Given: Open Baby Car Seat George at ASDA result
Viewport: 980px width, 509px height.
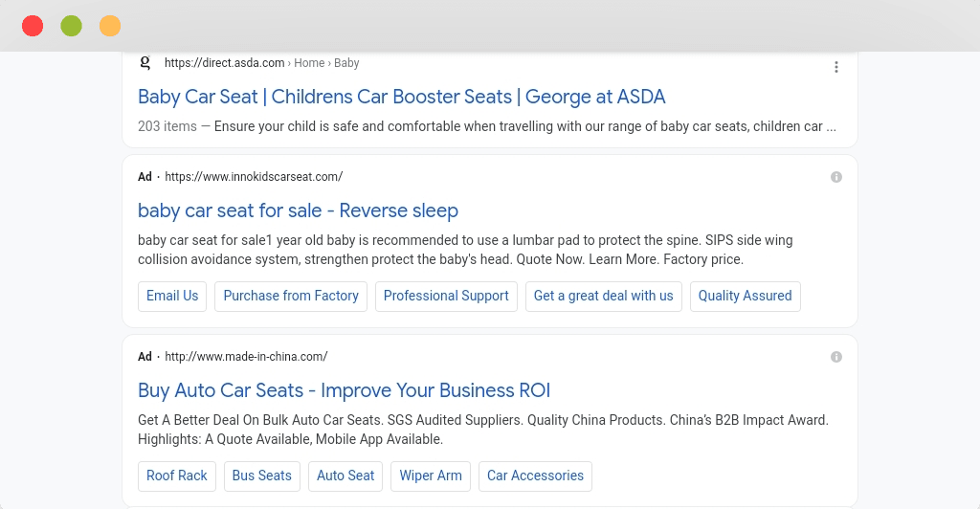Looking at the screenshot, I should click(x=401, y=97).
